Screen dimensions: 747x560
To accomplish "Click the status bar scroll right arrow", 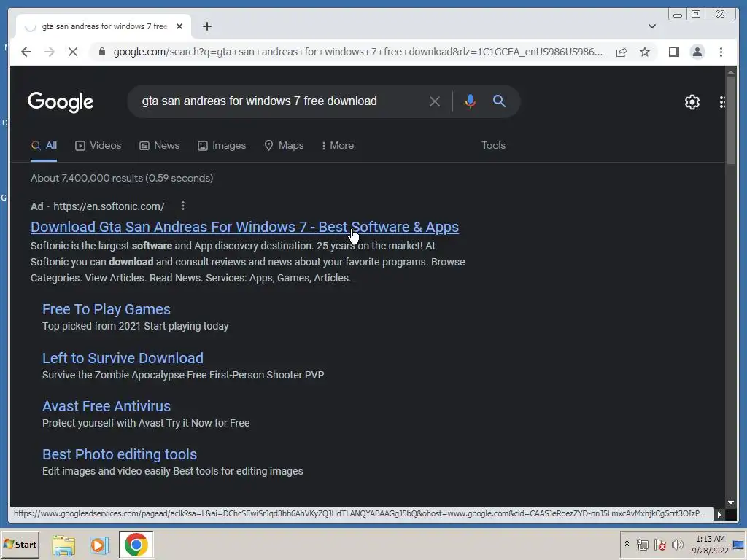I will (719, 514).
